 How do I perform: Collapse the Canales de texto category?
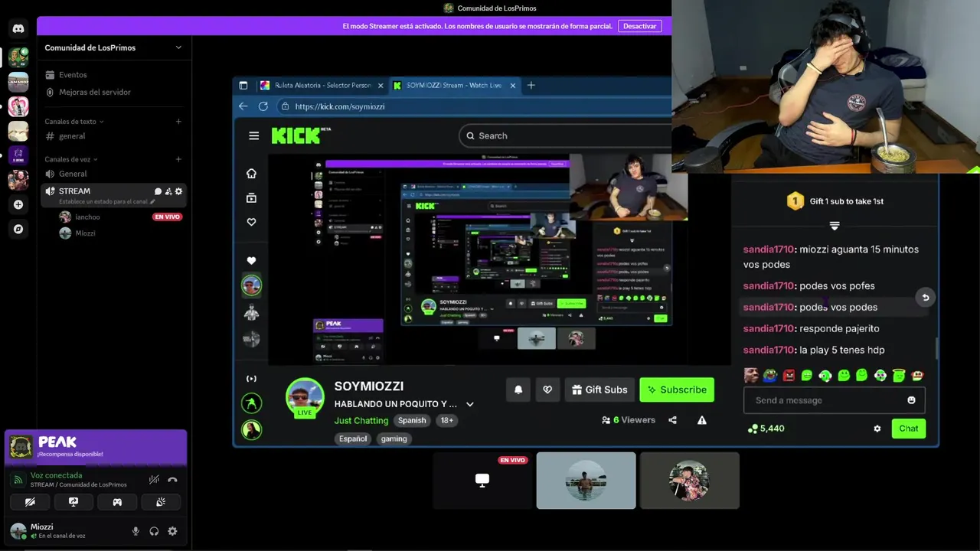point(74,122)
